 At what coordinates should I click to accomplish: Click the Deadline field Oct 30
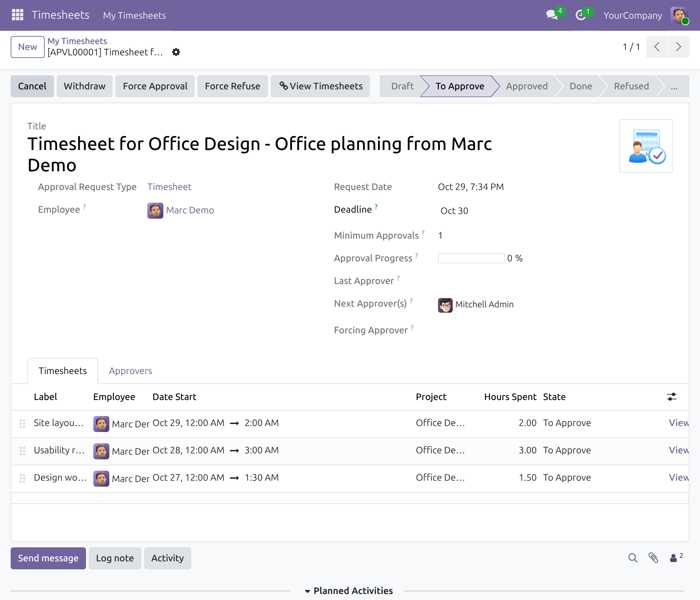pos(454,211)
